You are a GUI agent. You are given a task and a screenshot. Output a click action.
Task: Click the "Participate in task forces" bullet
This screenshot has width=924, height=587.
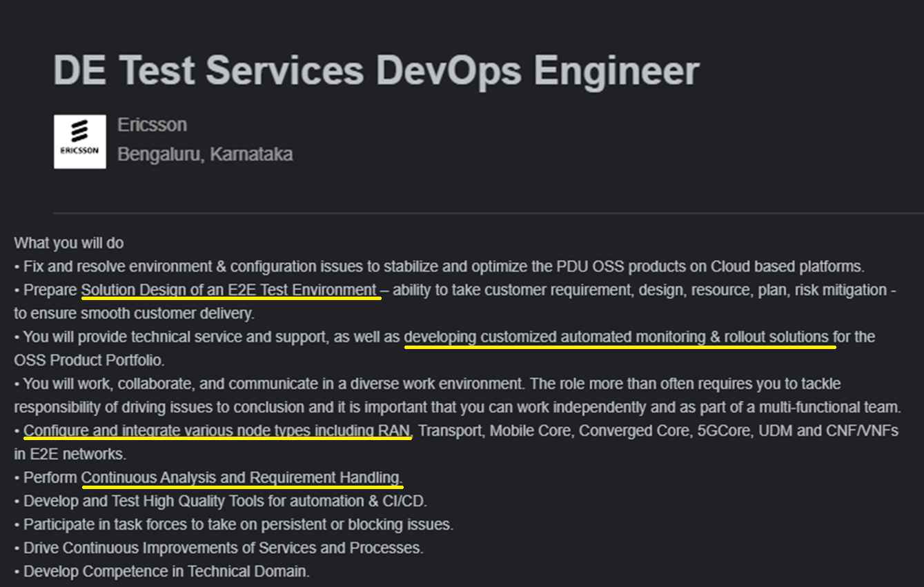(238, 524)
